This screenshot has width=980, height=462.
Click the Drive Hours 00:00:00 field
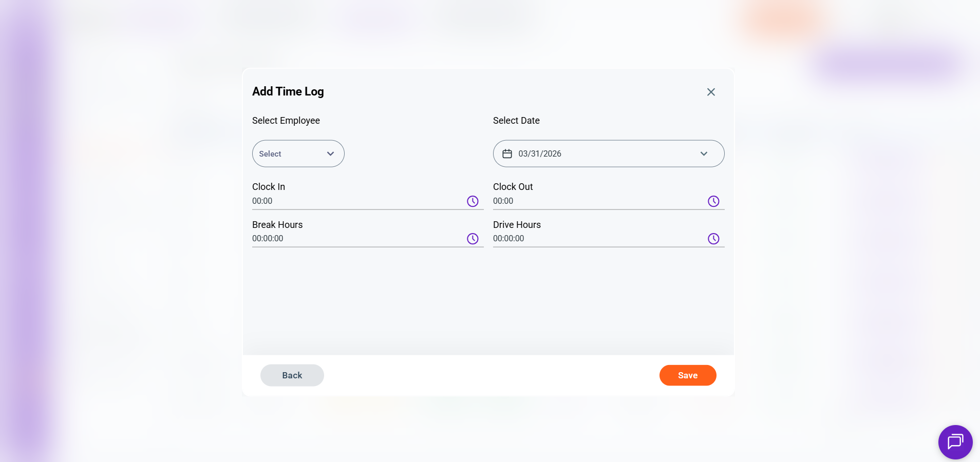(596, 239)
